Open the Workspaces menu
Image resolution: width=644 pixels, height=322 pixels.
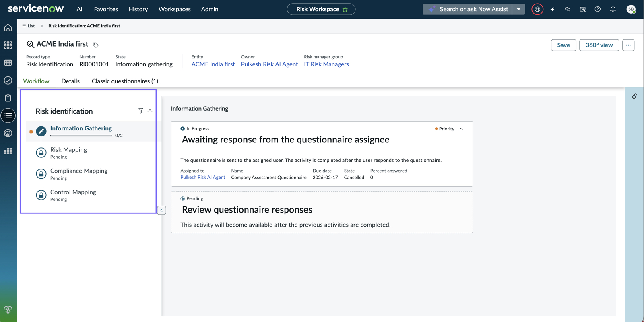[175, 9]
